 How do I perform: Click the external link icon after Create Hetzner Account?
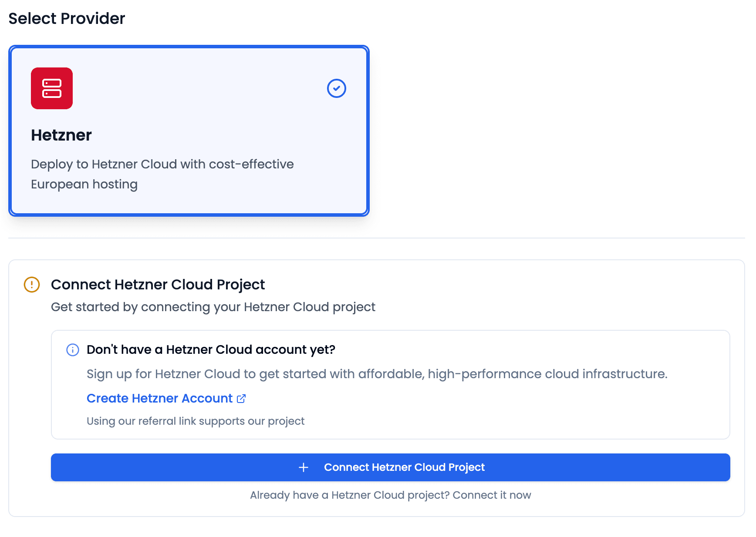click(241, 398)
